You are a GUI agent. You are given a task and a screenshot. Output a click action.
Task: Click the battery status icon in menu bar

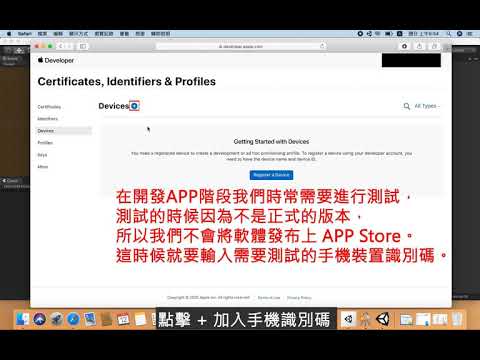click(389, 34)
